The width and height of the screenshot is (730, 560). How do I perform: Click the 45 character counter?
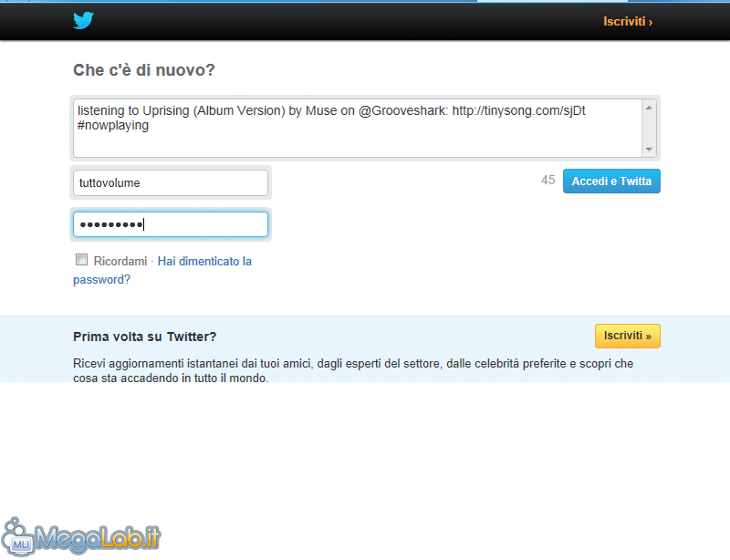548,181
